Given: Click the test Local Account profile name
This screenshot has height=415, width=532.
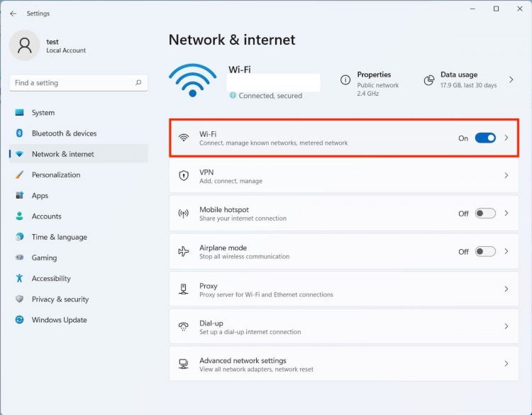Looking at the screenshot, I should (x=66, y=46).
